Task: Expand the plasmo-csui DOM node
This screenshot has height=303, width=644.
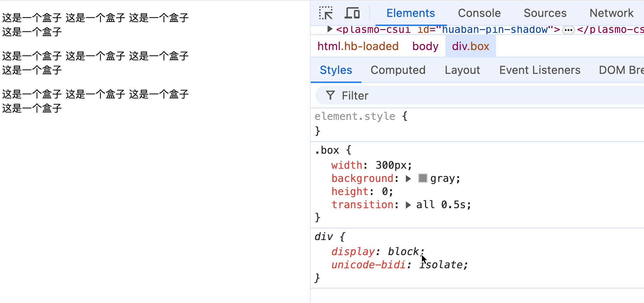Action: (330, 29)
